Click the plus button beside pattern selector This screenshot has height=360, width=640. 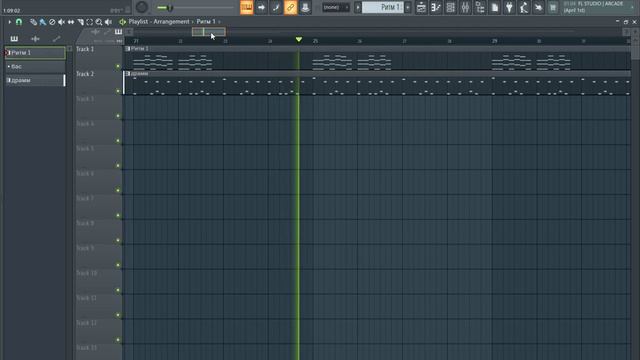coord(408,7)
